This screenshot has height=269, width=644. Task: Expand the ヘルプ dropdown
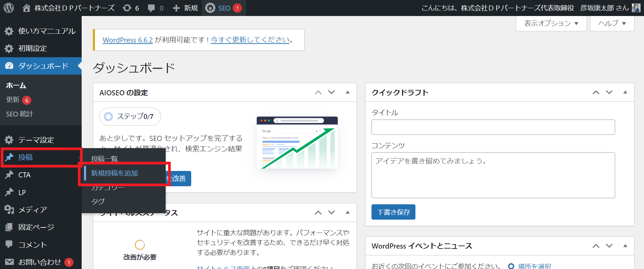(612, 23)
